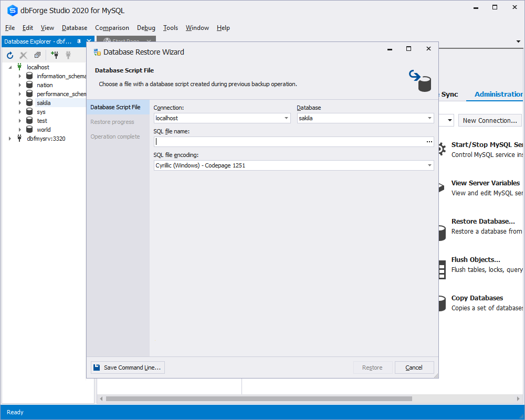
Task: Click the information_schema database icon
Action: point(29,76)
